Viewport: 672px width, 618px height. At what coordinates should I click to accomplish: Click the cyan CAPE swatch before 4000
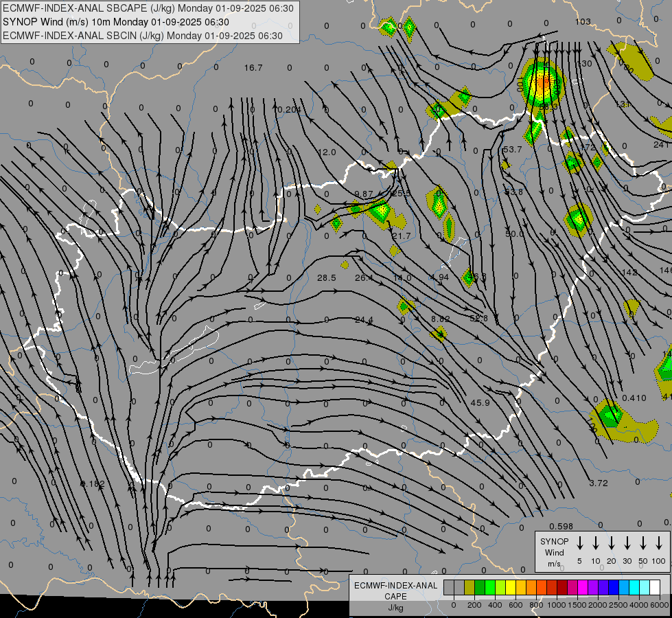click(634, 587)
